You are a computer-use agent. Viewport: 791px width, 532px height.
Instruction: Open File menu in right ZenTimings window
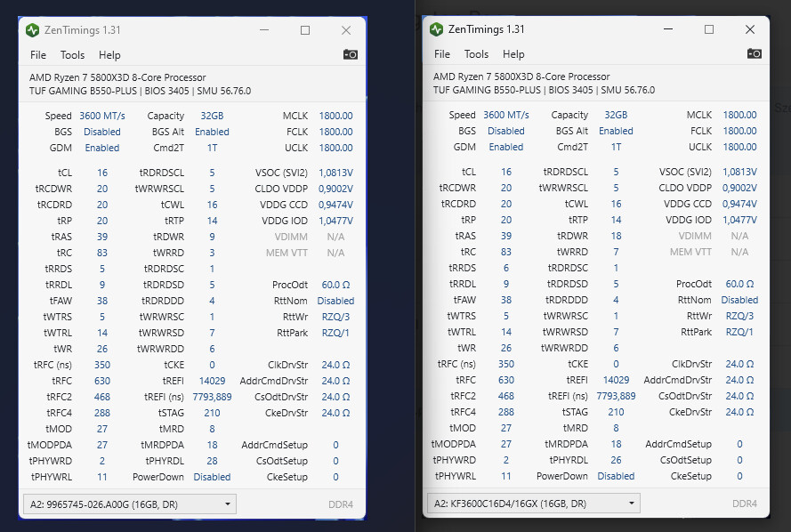click(442, 54)
